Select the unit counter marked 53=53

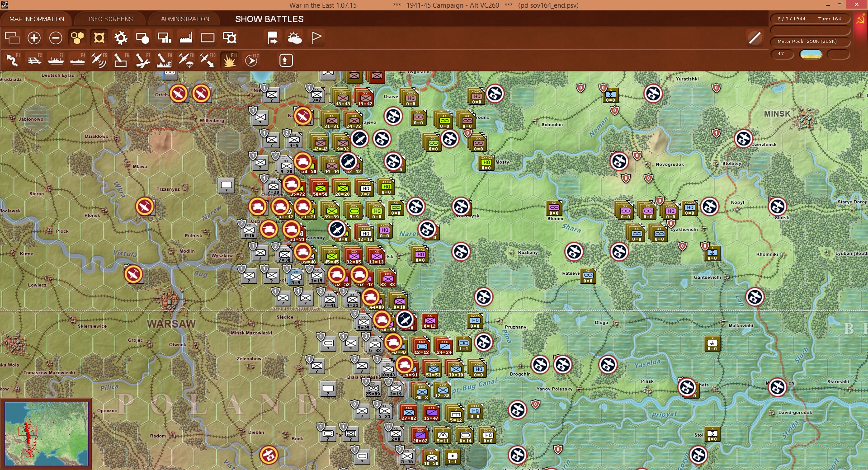pos(433,369)
